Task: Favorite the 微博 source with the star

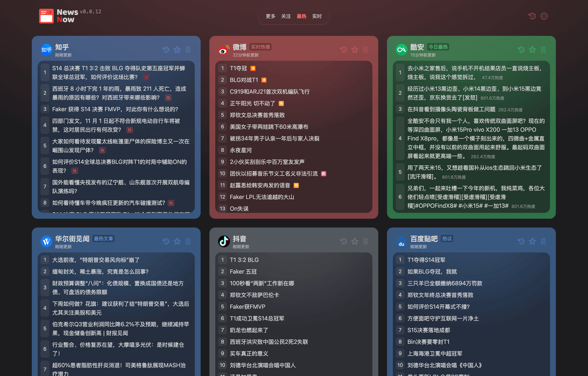Action: tap(355, 50)
